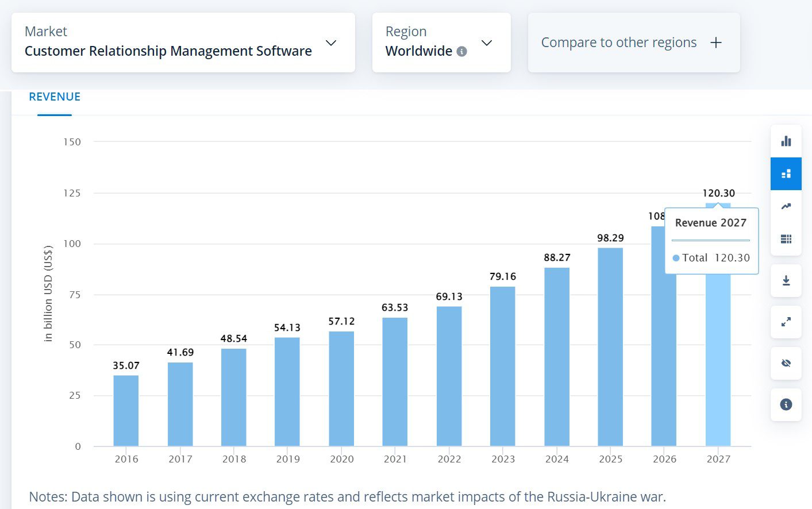The height and width of the screenshot is (509, 812).
Task: Expand the Customer Relationship Management Software chevron
Action: [x=330, y=43]
